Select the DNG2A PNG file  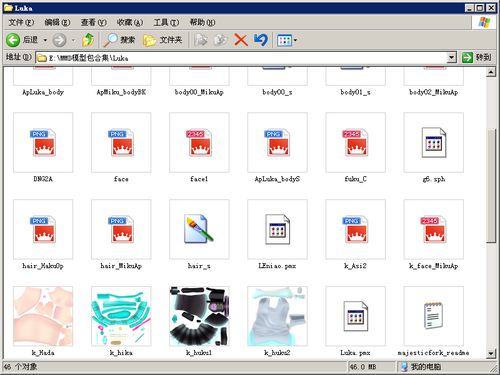point(43,142)
